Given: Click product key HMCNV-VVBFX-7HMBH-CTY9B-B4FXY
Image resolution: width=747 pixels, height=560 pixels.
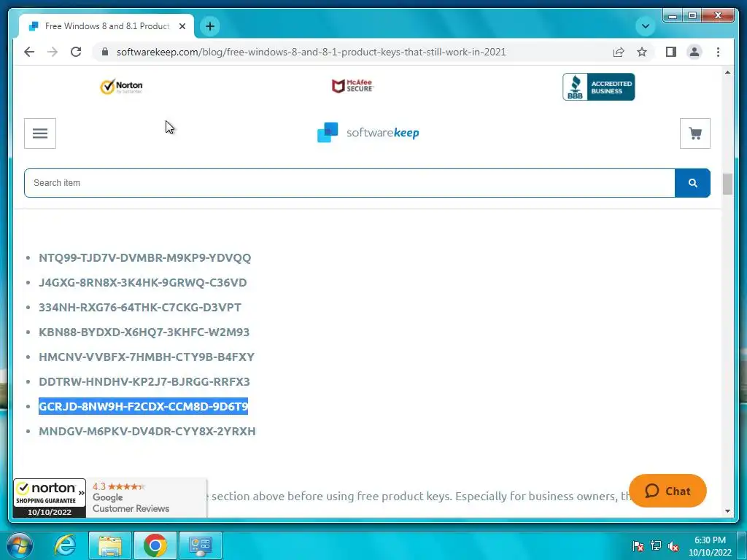Looking at the screenshot, I should click(x=147, y=357).
